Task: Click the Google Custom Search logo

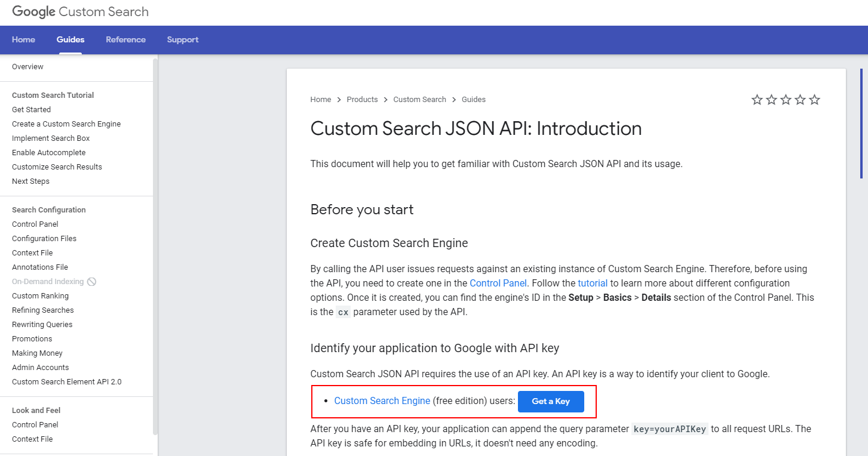Action: (80, 12)
